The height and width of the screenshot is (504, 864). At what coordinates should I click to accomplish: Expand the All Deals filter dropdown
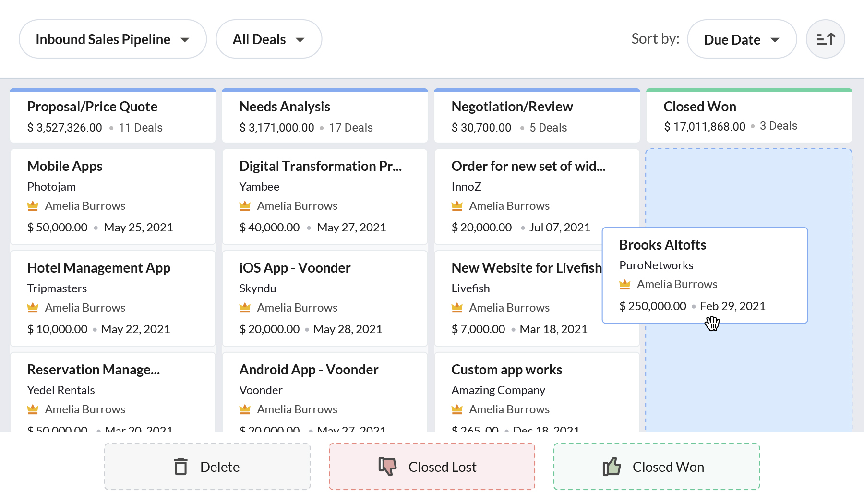pos(269,39)
